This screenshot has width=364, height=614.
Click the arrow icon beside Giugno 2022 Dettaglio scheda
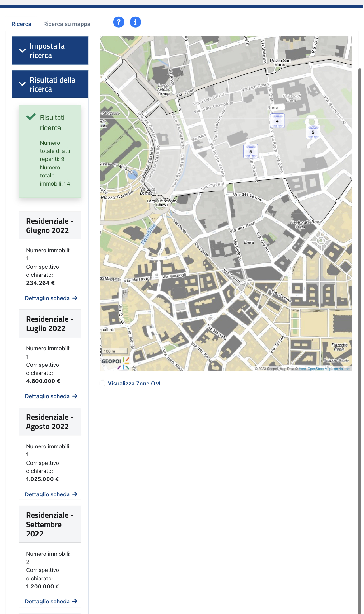pyautogui.click(x=75, y=298)
